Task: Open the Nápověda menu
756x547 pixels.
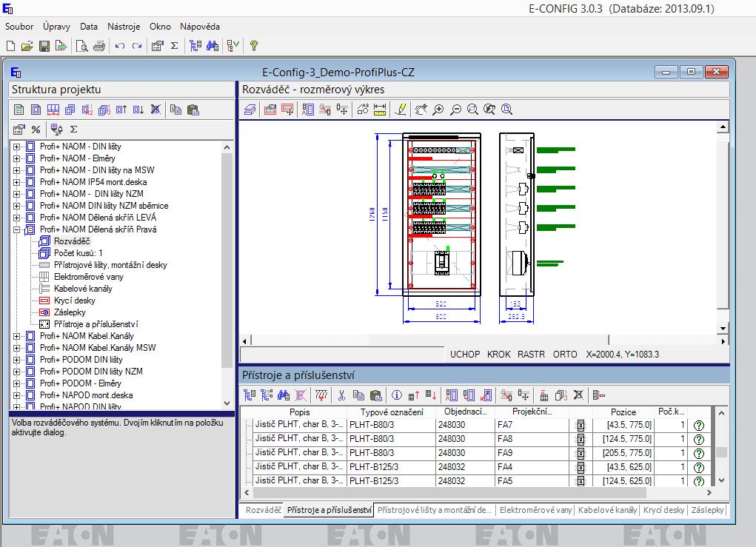Action: click(x=200, y=27)
